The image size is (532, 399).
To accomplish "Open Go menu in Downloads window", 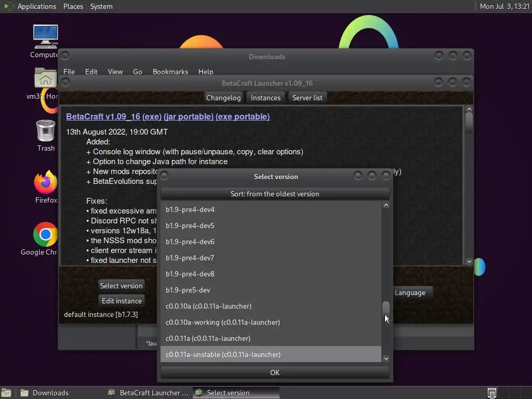I will pyautogui.click(x=137, y=72).
